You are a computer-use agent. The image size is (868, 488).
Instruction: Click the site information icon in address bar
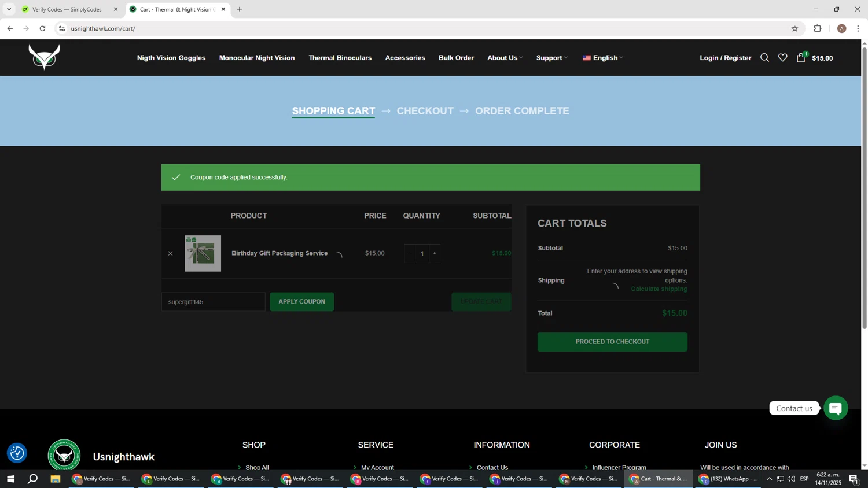[62, 28]
